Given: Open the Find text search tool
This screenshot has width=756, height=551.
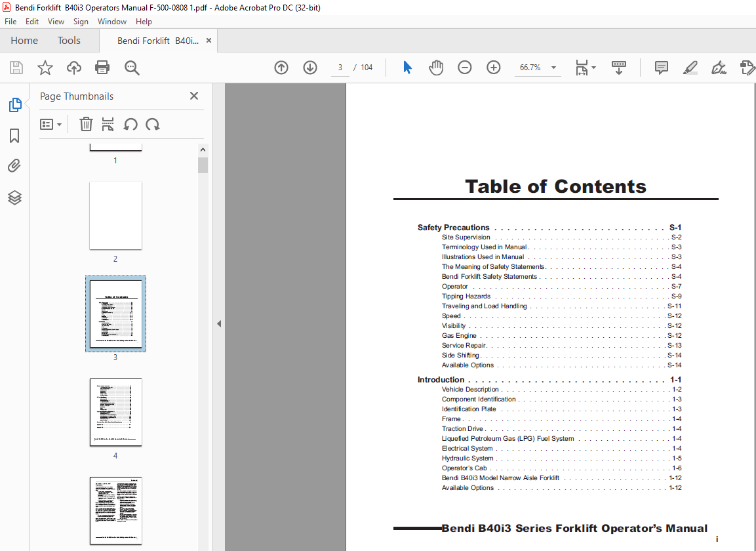Looking at the screenshot, I should click(132, 68).
